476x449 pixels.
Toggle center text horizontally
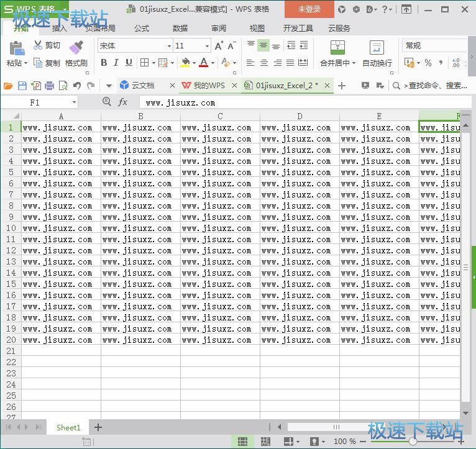click(264, 63)
